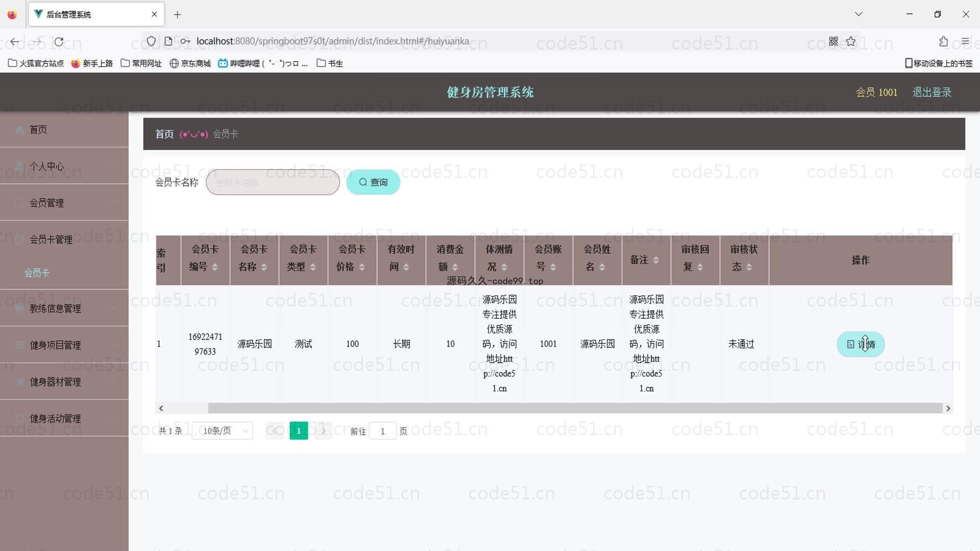Bookmark this page with the star icon

click(x=851, y=41)
